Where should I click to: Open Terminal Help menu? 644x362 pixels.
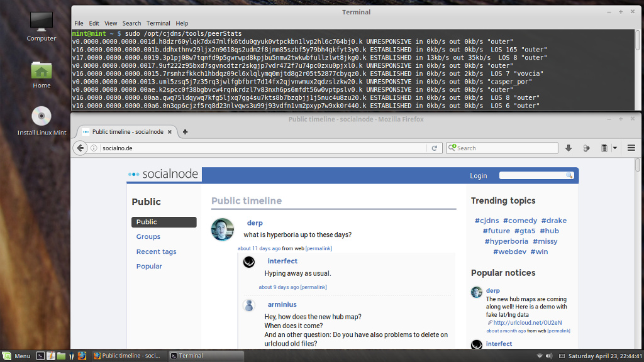coord(182,23)
